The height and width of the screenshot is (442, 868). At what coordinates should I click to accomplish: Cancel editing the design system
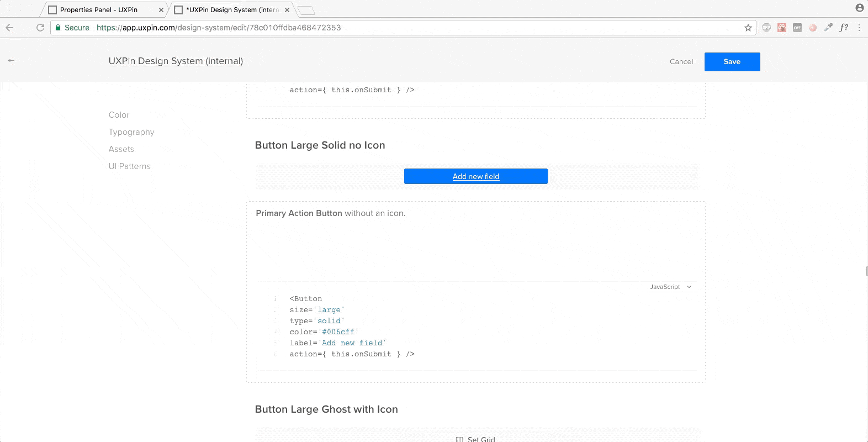click(681, 62)
